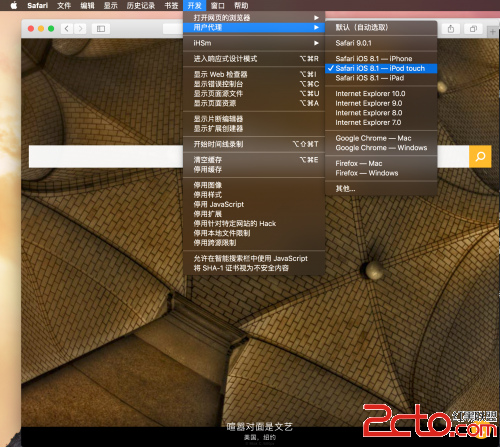Open the Safari application menu
The width and height of the screenshot is (500, 447).
37,5
